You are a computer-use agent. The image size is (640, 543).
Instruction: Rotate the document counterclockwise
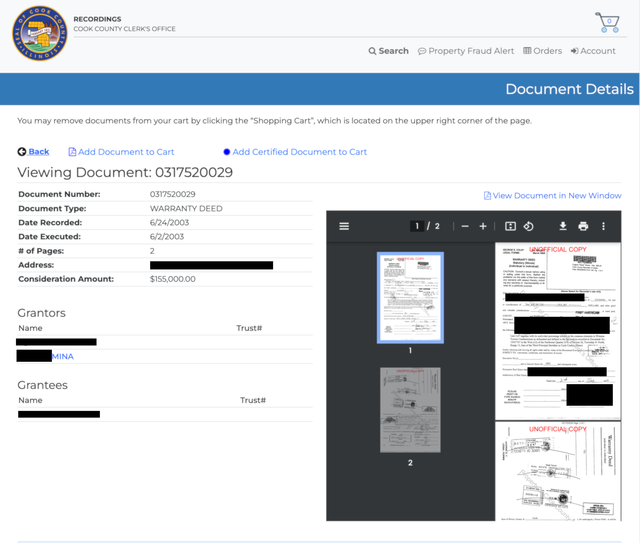tap(529, 226)
